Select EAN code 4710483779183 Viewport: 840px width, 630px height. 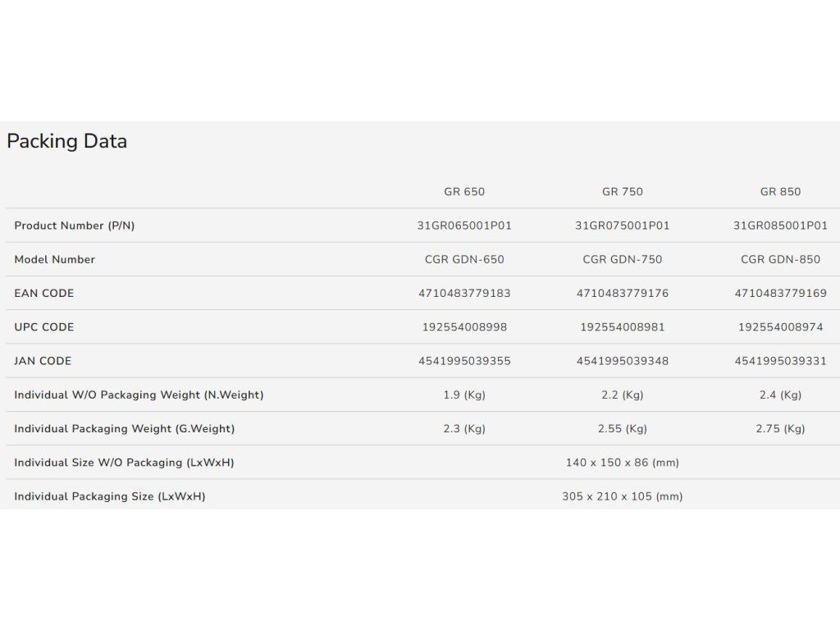[464, 293]
